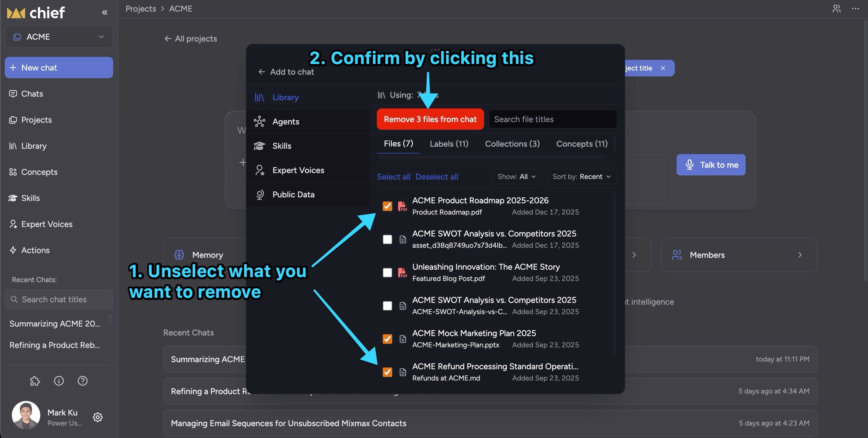Expand the Memory card

205,255
